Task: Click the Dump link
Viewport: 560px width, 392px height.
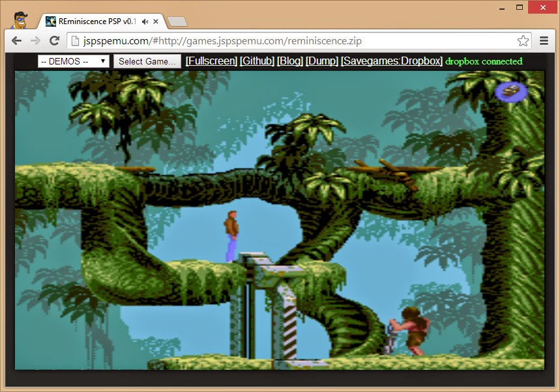Action: pos(321,61)
